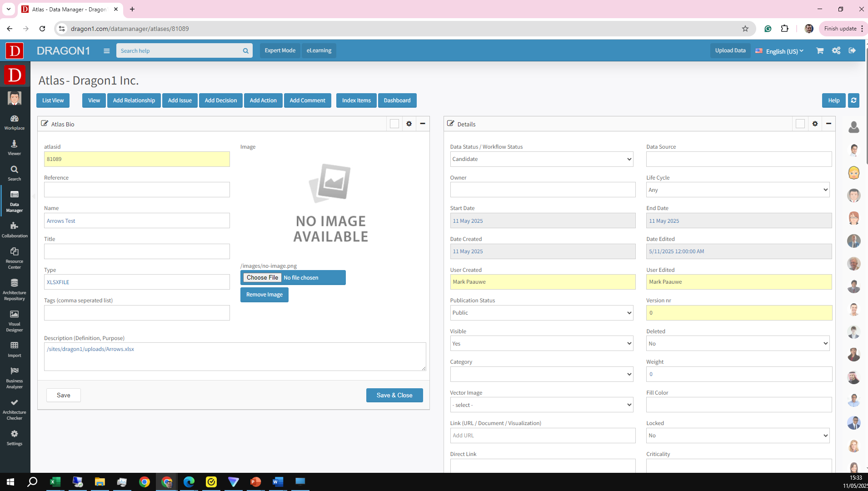The image size is (868, 491).
Task: Tick the checkbox in Details panel header
Action: pyautogui.click(x=800, y=124)
